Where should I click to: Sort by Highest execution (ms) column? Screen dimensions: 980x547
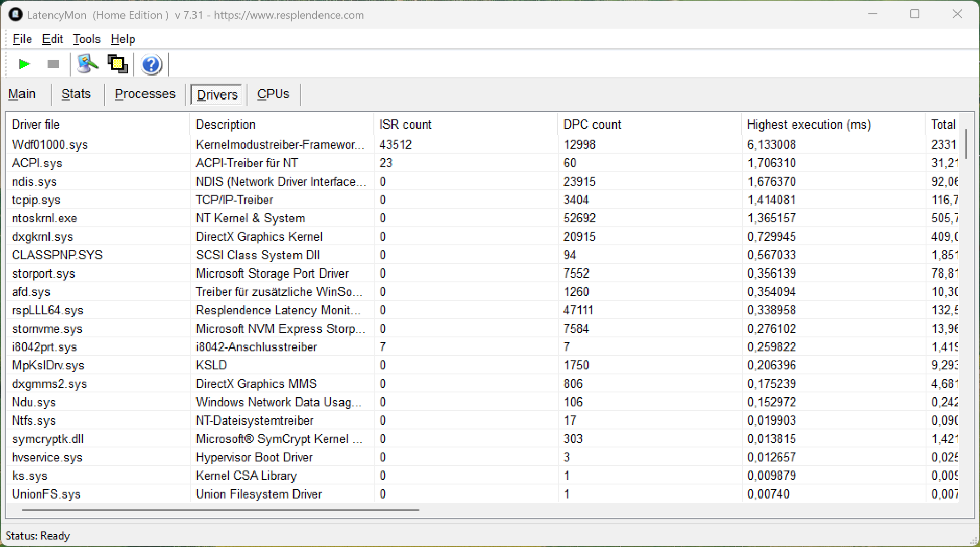(x=808, y=125)
